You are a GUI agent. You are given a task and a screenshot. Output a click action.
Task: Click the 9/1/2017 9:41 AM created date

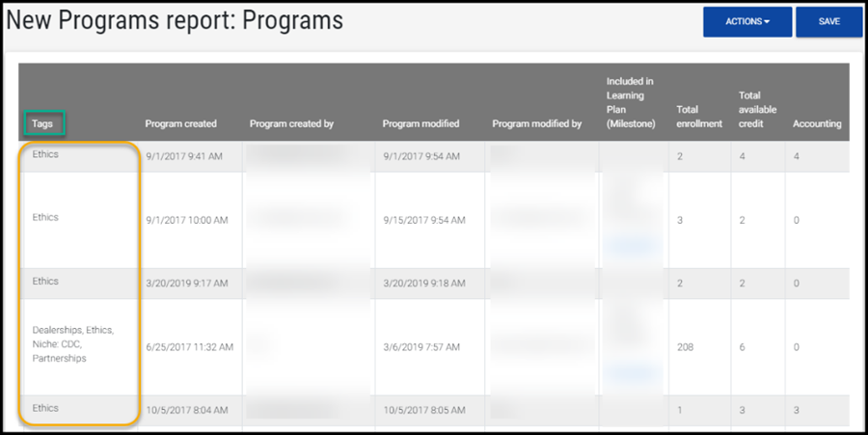(x=186, y=155)
